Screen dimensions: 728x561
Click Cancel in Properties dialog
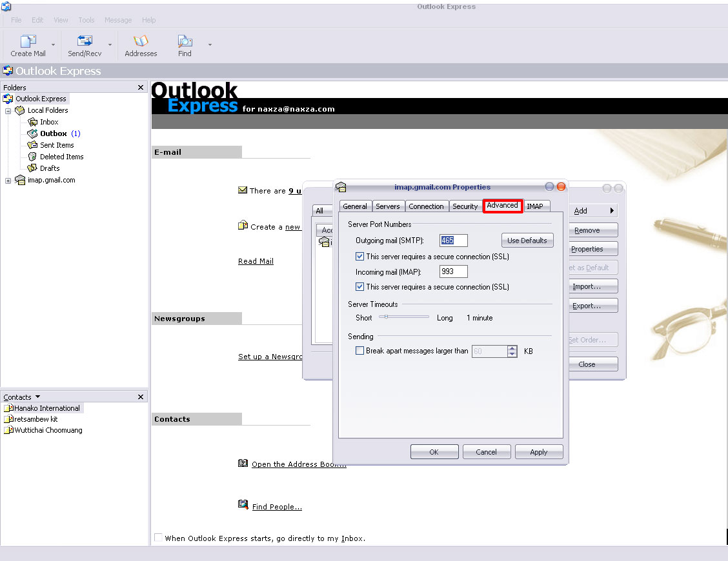click(486, 452)
